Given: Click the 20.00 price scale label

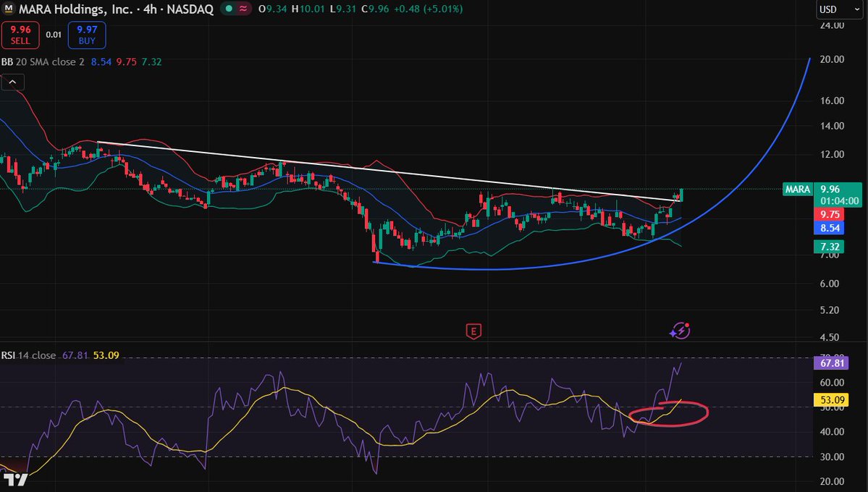Looking at the screenshot, I should [x=832, y=59].
